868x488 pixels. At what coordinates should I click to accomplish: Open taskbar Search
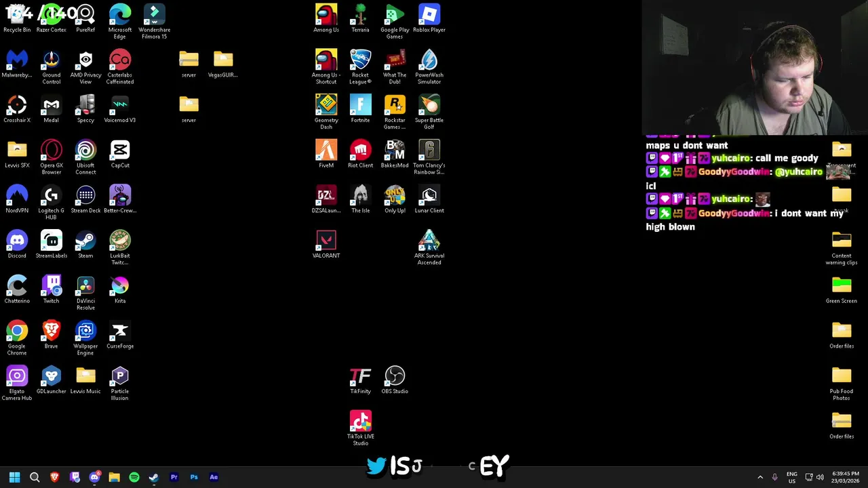point(35,477)
